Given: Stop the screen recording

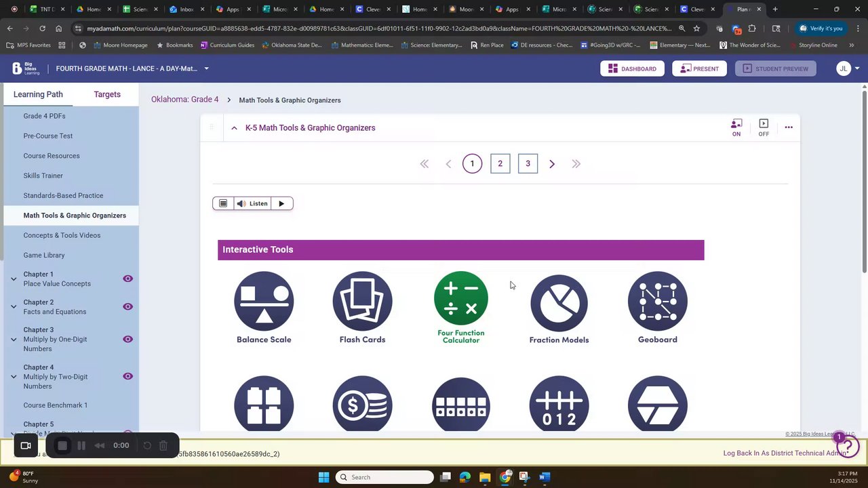Looking at the screenshot, I should (x=62, y=445).
